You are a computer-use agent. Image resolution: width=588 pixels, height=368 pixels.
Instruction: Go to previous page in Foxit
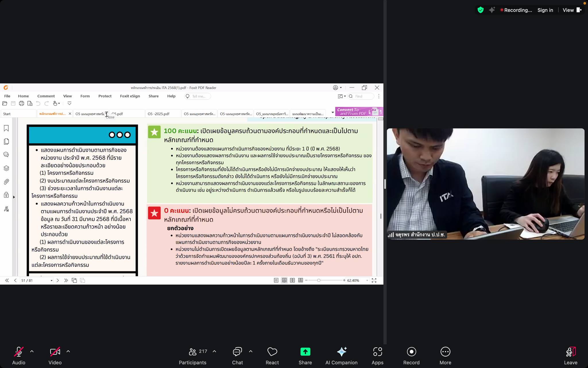click(16, 280)
